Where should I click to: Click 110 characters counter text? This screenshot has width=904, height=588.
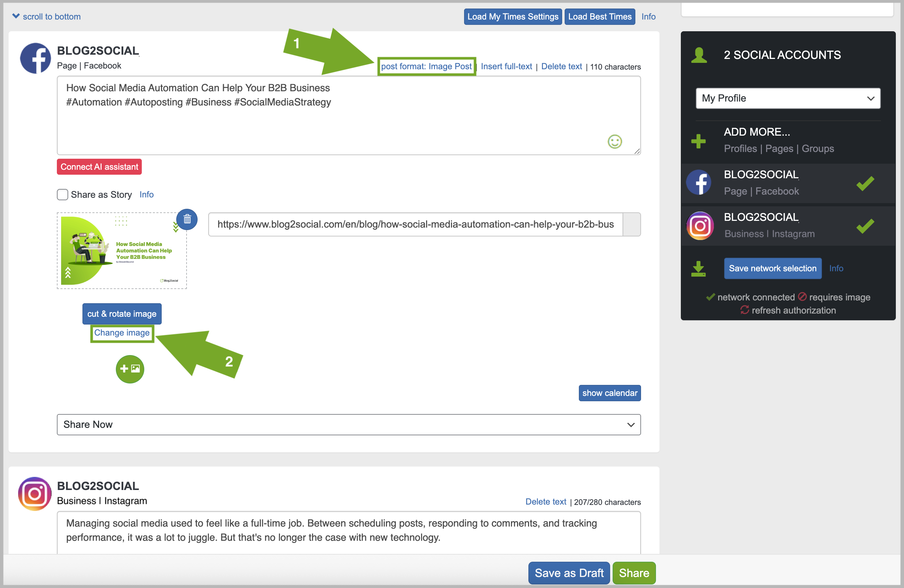click(x=615, y=67)
